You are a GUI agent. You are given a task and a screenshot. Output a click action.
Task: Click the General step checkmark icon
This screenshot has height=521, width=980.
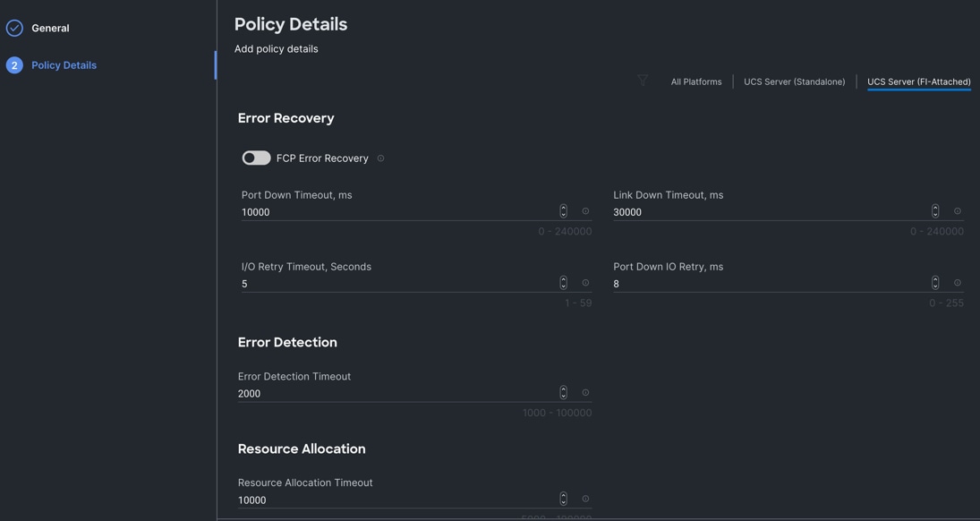pyautogui.click(x=14, y=29)
